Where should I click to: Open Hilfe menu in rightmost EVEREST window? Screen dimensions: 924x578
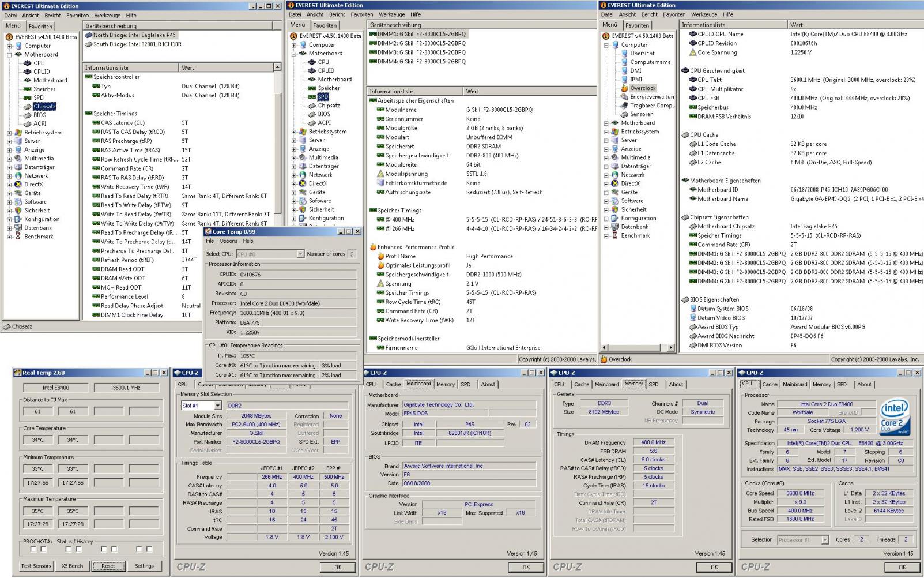(728, 14)
